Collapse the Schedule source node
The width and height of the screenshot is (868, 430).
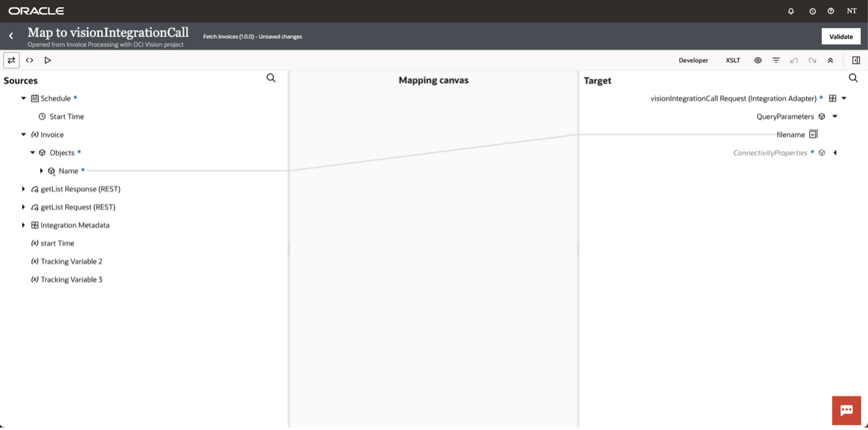coord(24,98)
